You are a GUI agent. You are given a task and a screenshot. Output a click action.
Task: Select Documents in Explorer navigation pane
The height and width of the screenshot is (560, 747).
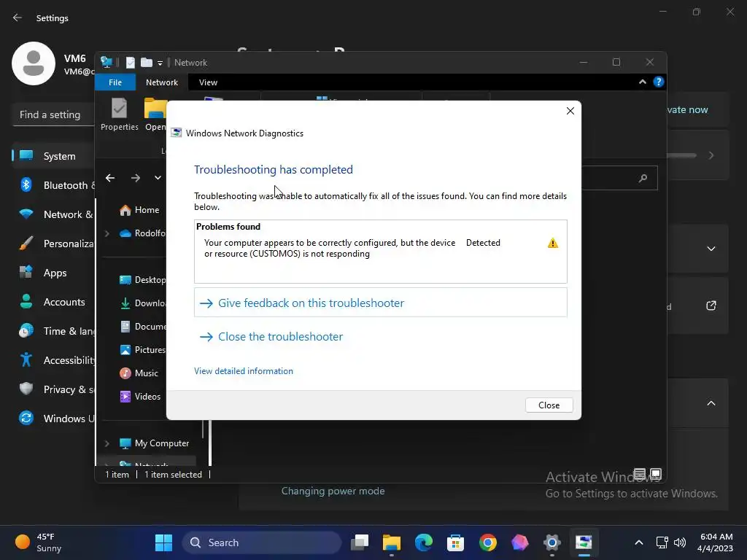coord(142,327)
